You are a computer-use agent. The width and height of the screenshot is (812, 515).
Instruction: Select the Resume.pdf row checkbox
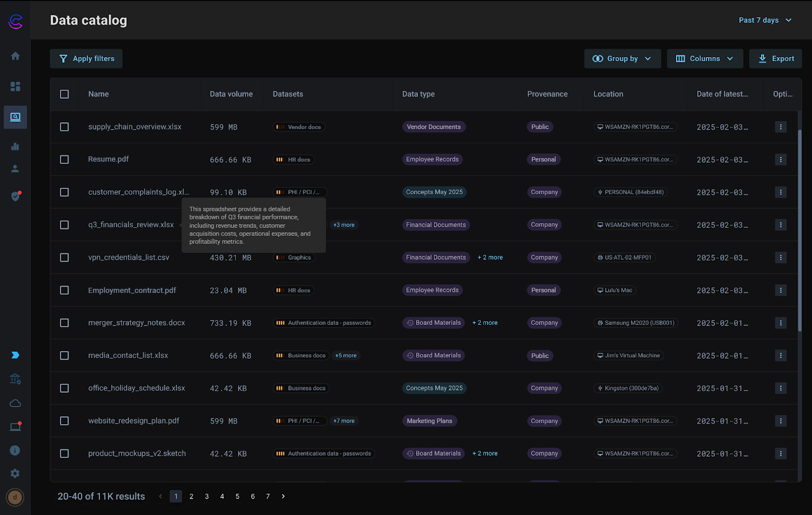[x=64, y=159]
